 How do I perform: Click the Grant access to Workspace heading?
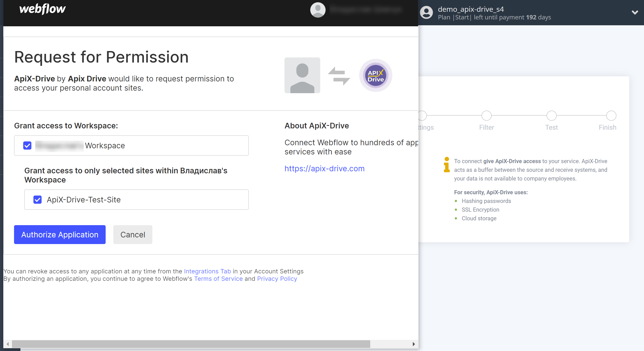pos(66,126)
